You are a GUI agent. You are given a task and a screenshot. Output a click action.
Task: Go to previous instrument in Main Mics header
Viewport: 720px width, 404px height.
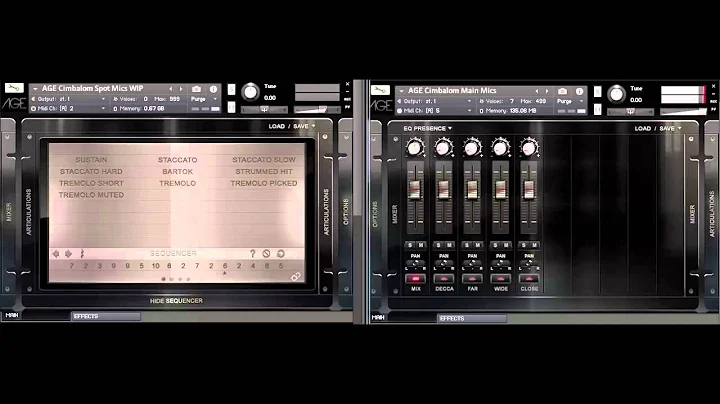pos(536,91)
